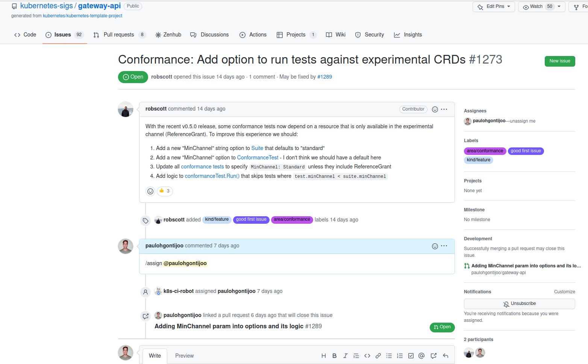Apply italic formatting in comment editor
The image size is (588, 364).
point(345,356)
